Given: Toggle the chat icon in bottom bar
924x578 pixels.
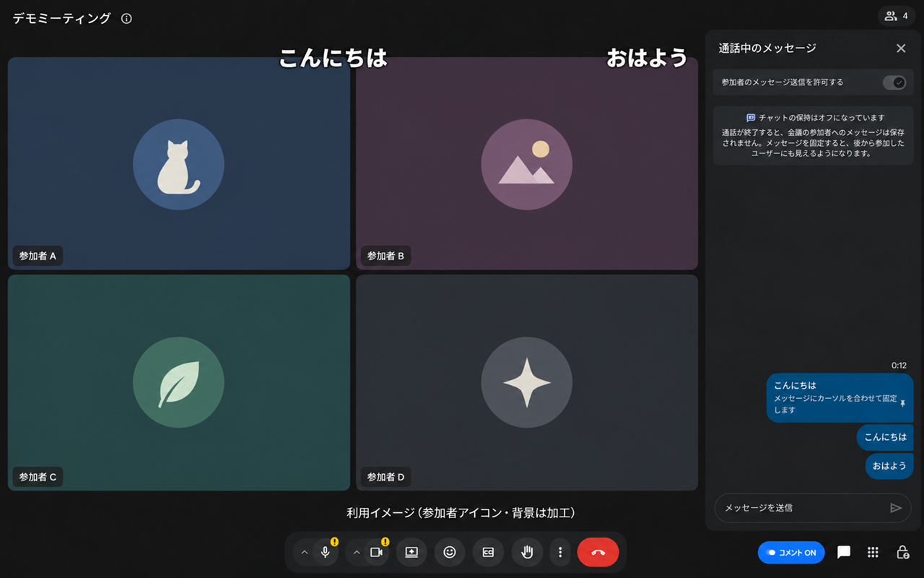Looking at the screenshot, I should 843,553.
